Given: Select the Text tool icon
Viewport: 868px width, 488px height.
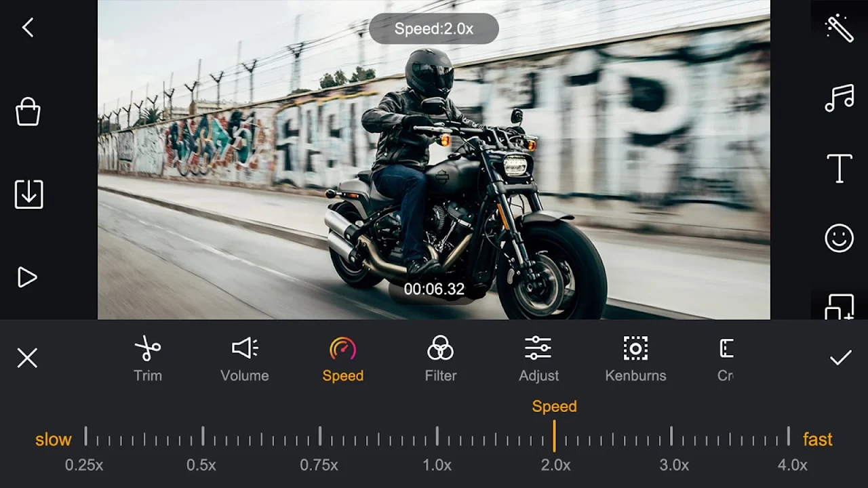Looking at the screenshot, I should [839, 168].
